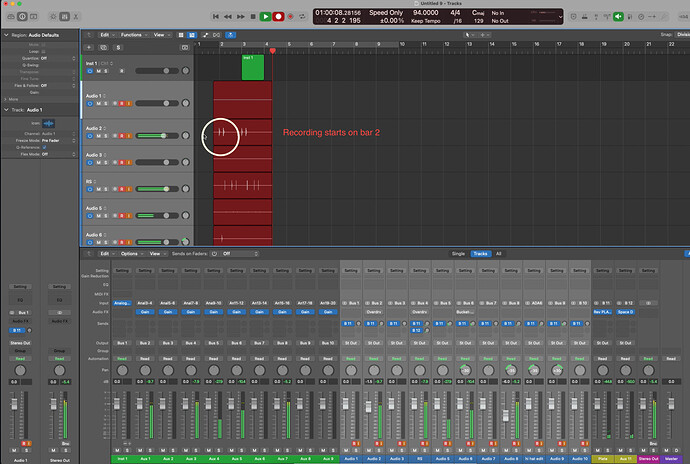Click the Overdrv effect on Audio 2 strip

point(374,312)
